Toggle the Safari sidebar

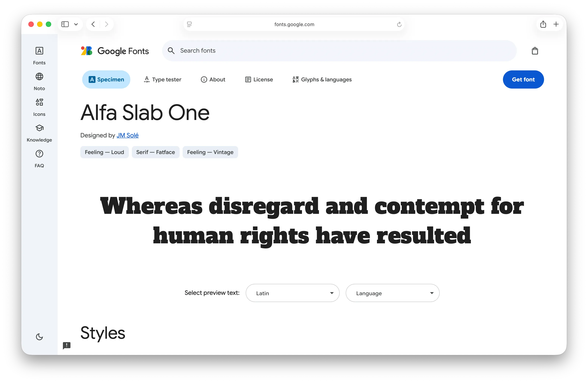(65, 24)
